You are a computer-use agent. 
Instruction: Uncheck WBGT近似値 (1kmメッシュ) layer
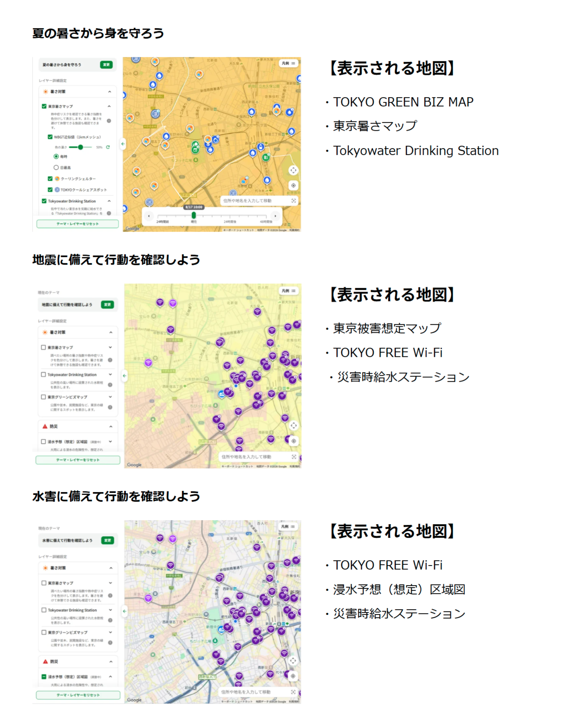coord(50,137)
